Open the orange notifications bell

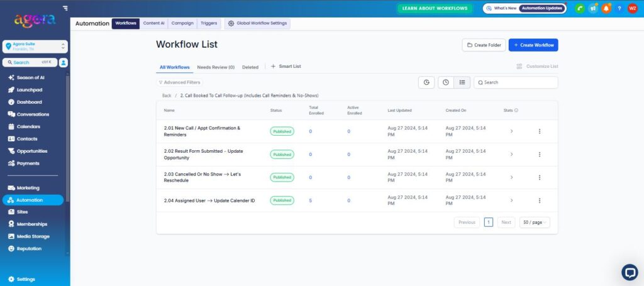click(606, 8)
